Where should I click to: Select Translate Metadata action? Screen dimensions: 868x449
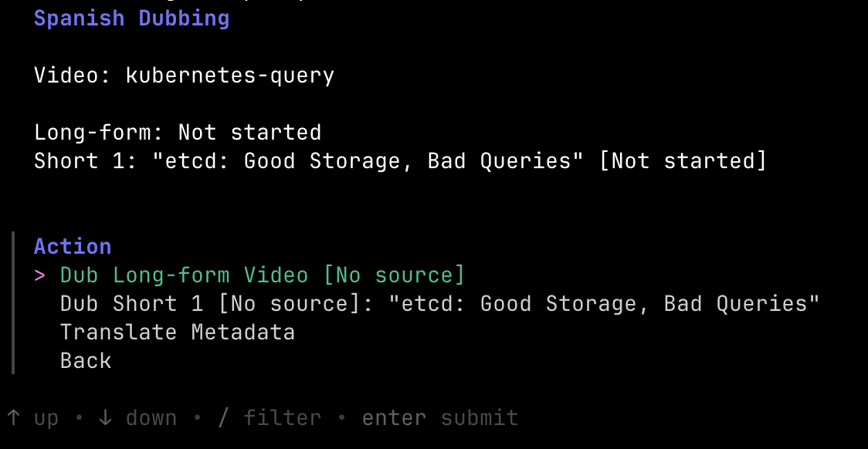(177, 333)
